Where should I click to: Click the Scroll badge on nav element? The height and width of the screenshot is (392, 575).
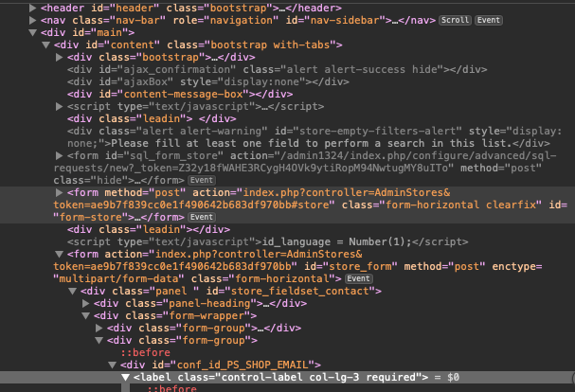click(x=455, y=20)
